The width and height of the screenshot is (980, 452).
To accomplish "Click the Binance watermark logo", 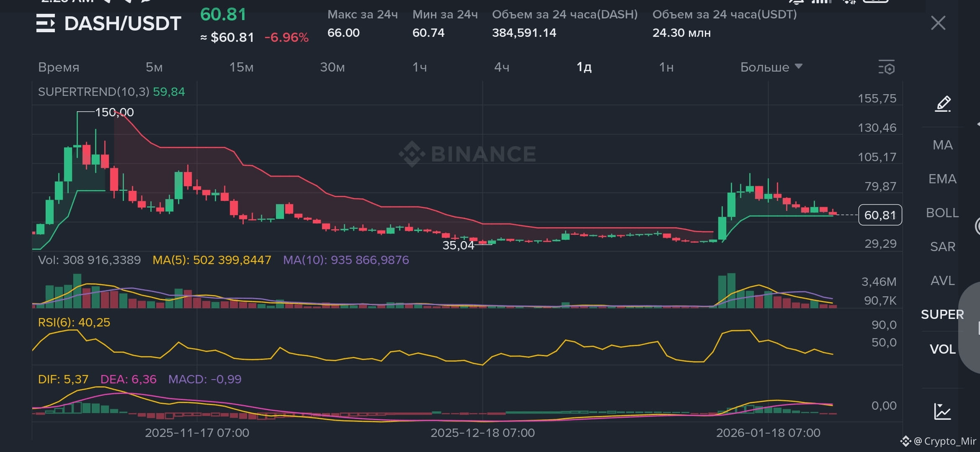I will (467, 154).
